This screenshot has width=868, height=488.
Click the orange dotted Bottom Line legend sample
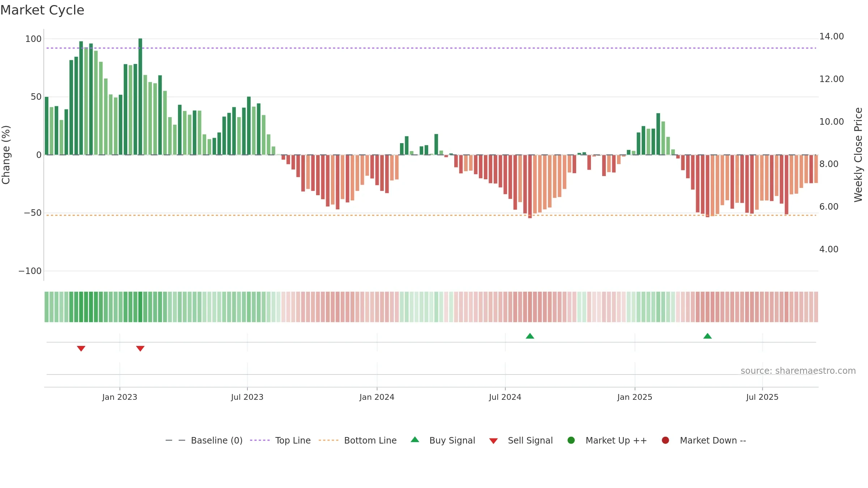pos(328,440)
